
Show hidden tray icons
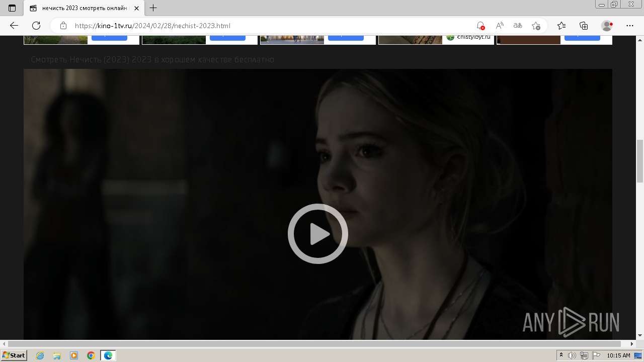561,355
